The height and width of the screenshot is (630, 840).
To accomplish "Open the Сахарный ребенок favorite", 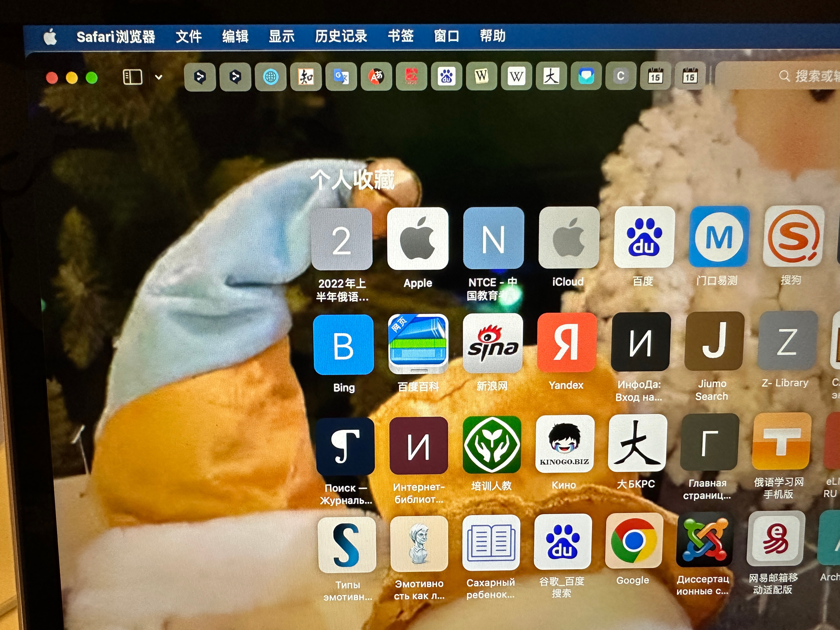I will pyautogui.click(x=491, y=543).
